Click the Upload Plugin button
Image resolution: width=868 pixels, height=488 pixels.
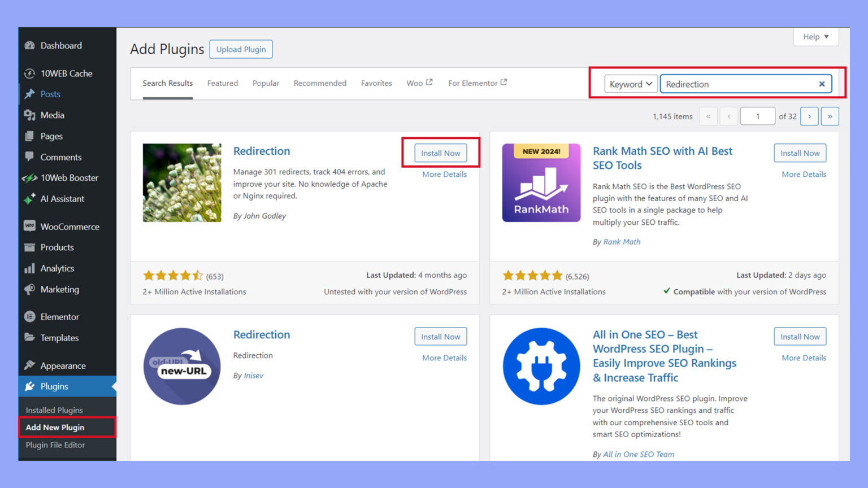click(x=241, y=49)
